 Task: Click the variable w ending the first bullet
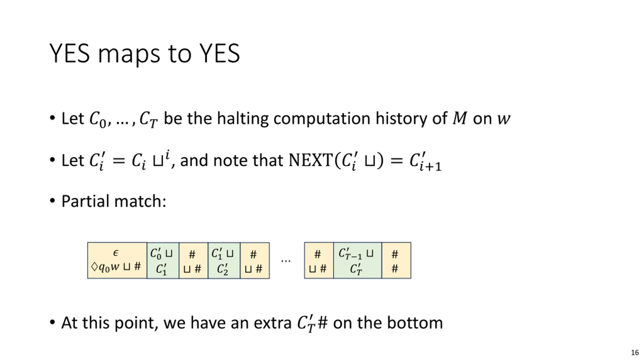point(504,119)
